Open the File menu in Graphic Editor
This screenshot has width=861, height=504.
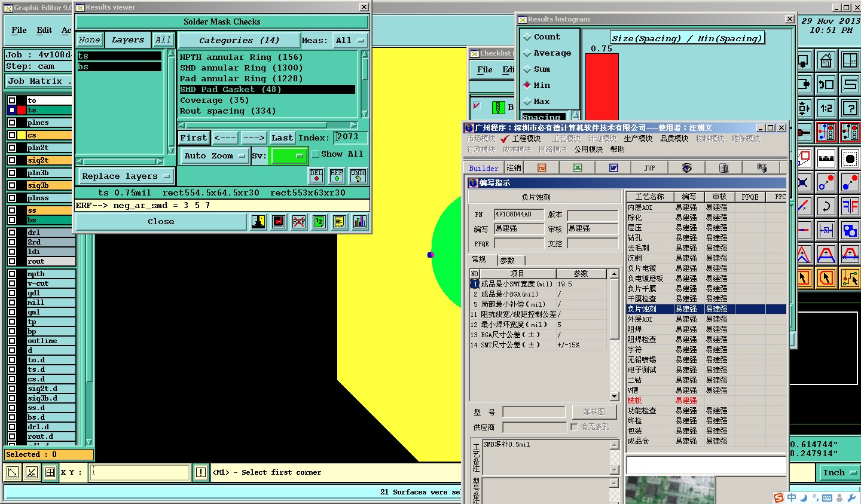19,30
